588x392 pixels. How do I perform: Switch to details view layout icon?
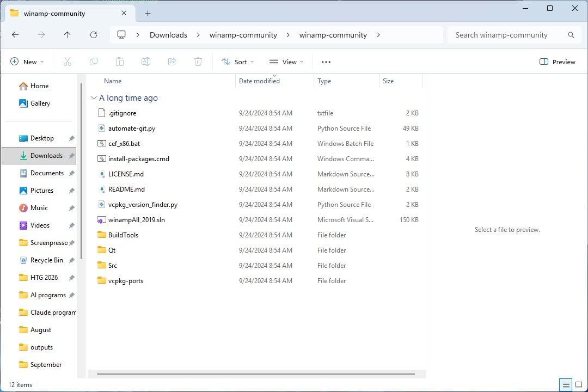click(566, 385)
